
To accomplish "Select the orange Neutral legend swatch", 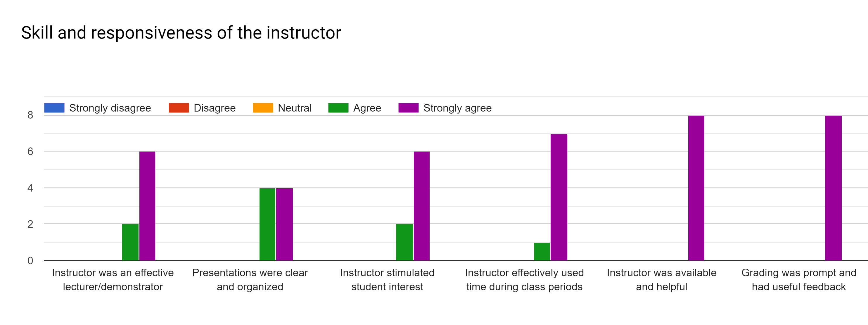I will [263, 108].
